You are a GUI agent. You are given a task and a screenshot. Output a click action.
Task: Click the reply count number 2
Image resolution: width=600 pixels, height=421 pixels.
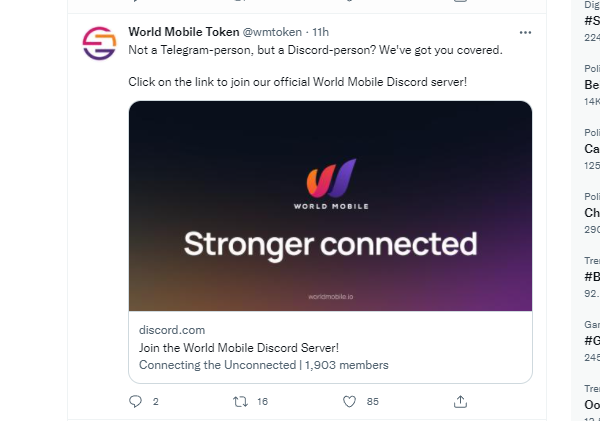[155, 401]
